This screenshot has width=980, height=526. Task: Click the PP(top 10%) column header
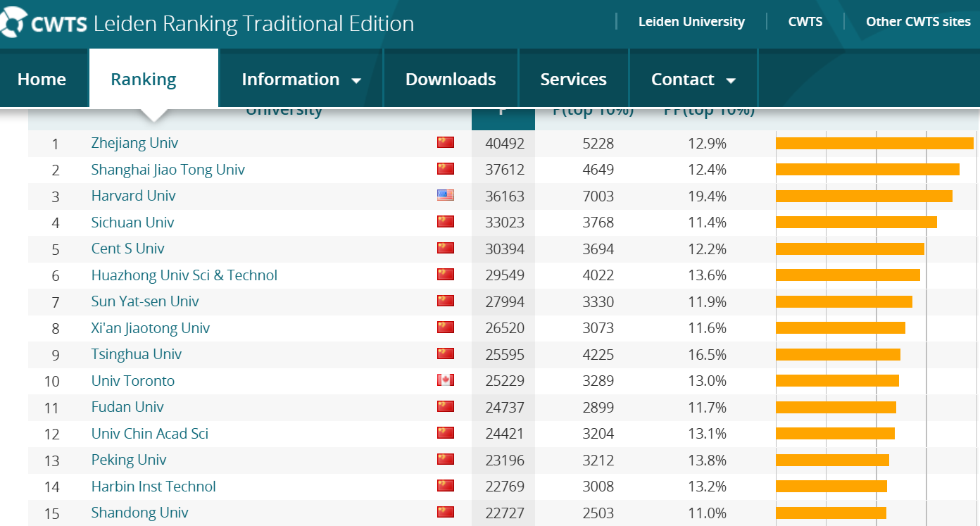[709, 112]
